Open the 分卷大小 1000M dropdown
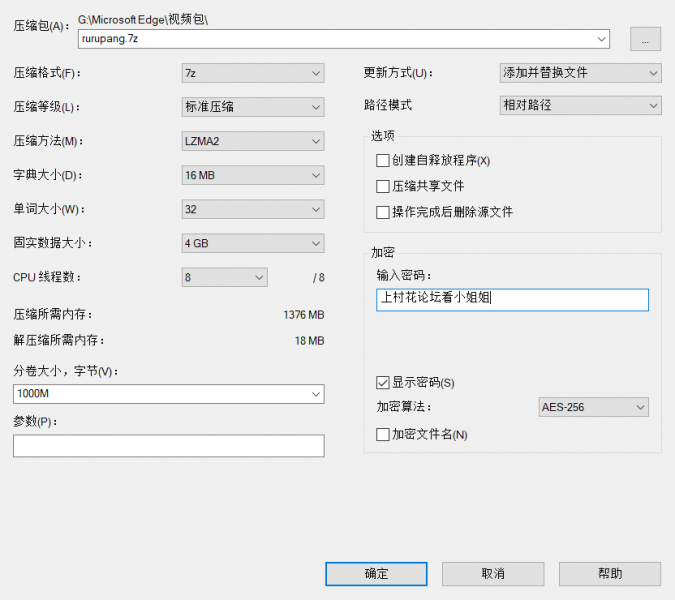 [168, 394]
